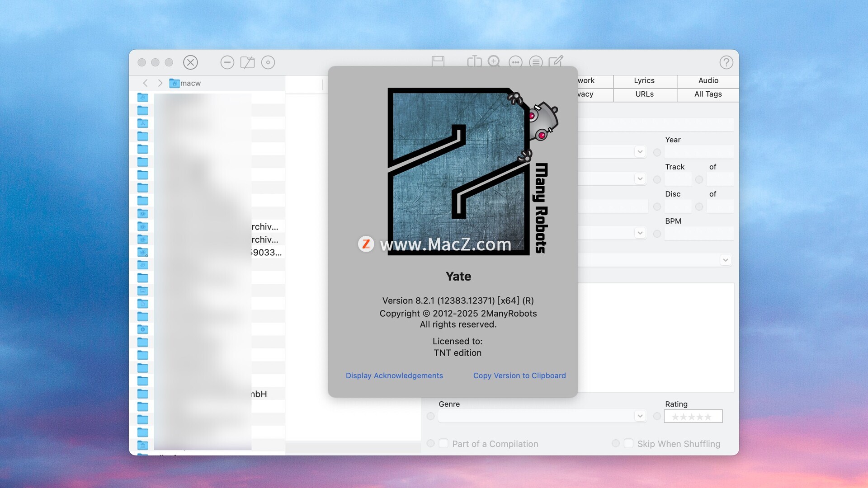Toggle the Disc 'of' indicator circle

(699, 206)
